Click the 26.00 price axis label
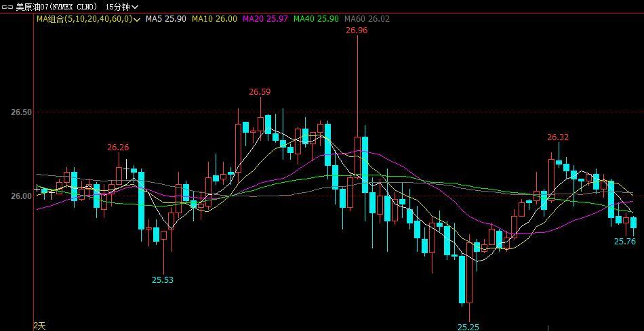 coord(21,196)
